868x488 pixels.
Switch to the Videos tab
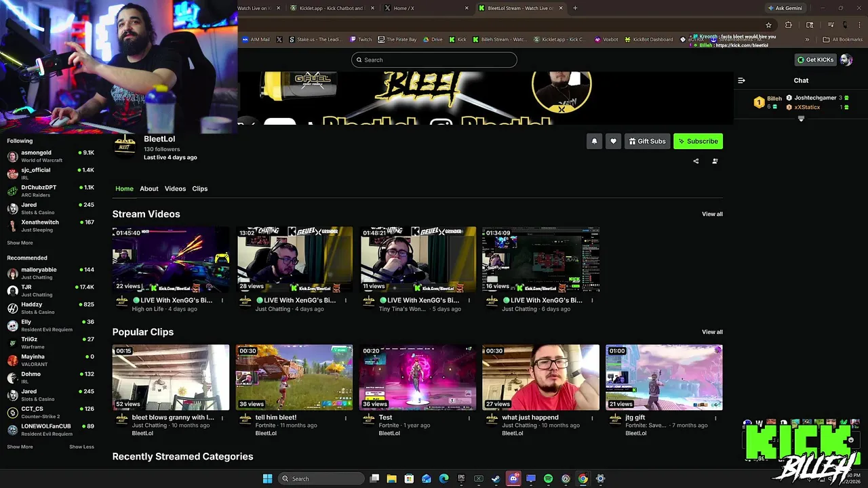pyautogui.click(x=175, y=188)
